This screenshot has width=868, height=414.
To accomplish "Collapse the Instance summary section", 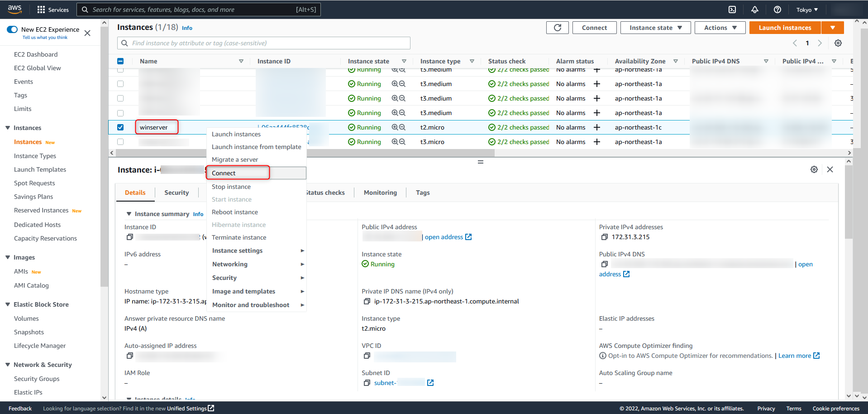I will [x=129, y=214].
